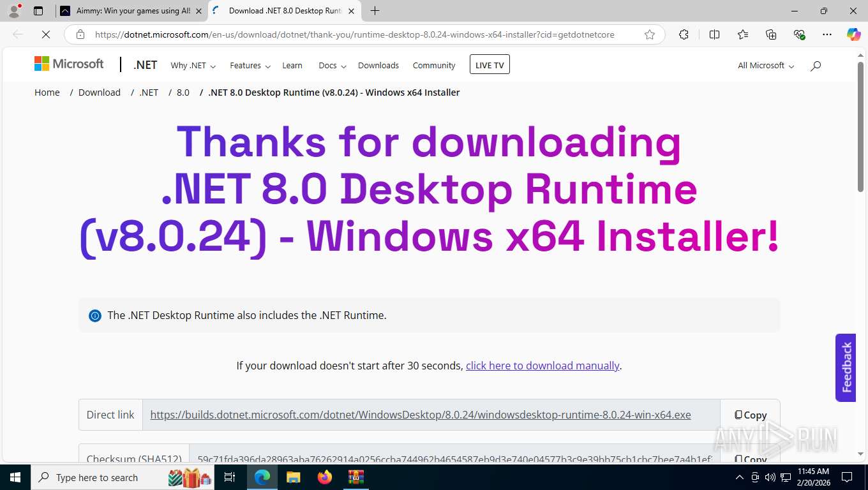868x490 pixels.
Task: Go to Download breadcrumb
Action: coord(100,93)
